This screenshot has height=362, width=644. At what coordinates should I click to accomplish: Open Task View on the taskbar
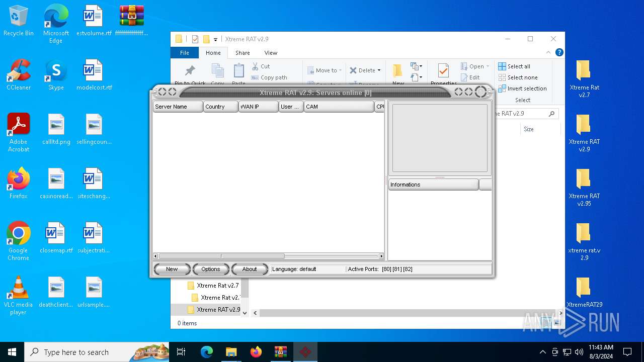click(x=182, y=352)
